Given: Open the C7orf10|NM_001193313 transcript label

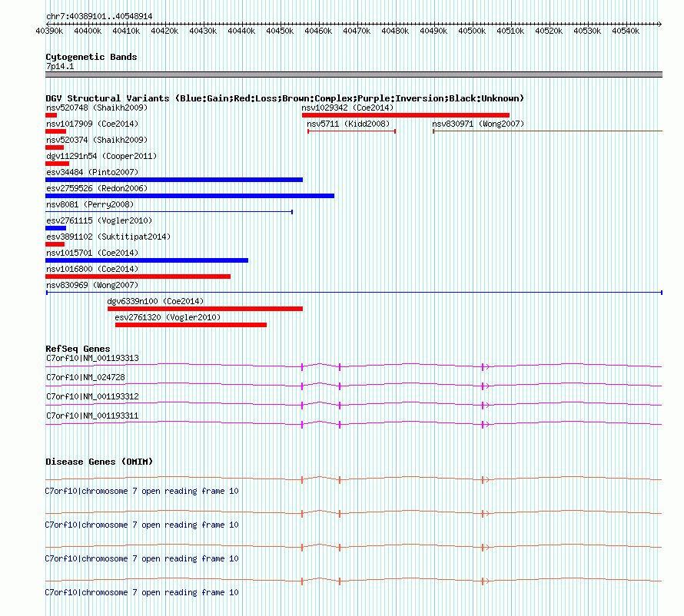Looking at the screenshot, I should pos(92,359).
